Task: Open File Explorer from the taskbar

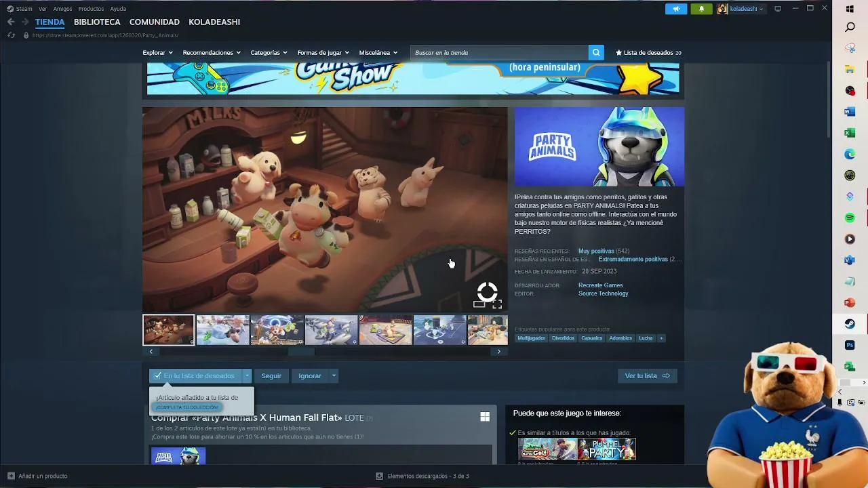Action: tap(850, 70)
